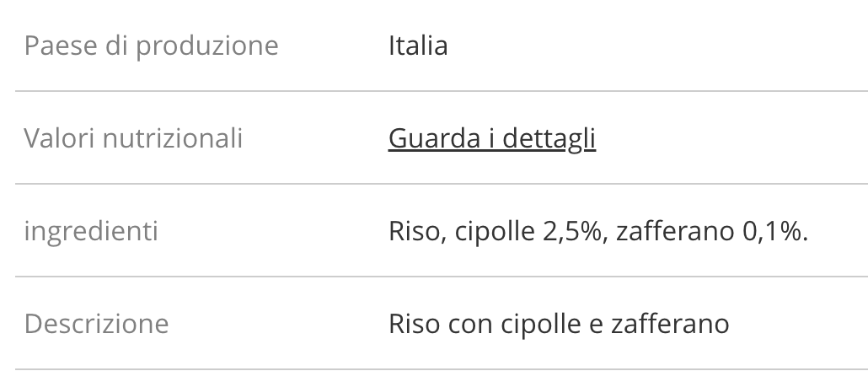Click zafferano 0,1% in the ingredients
Image resolution: width=868 pixels, height=371 pixels.
pyautogui.click(x=711, y=231)
